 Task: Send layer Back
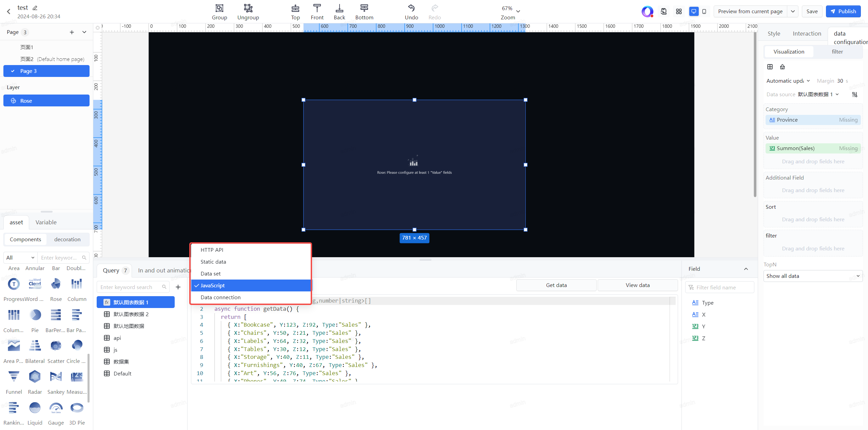pos(339,12)
